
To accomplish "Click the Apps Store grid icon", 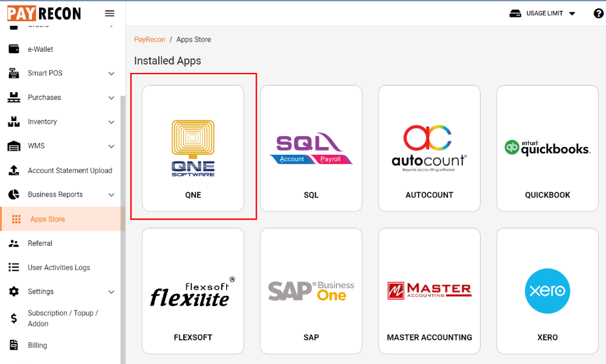I will [x=16, y=219].
